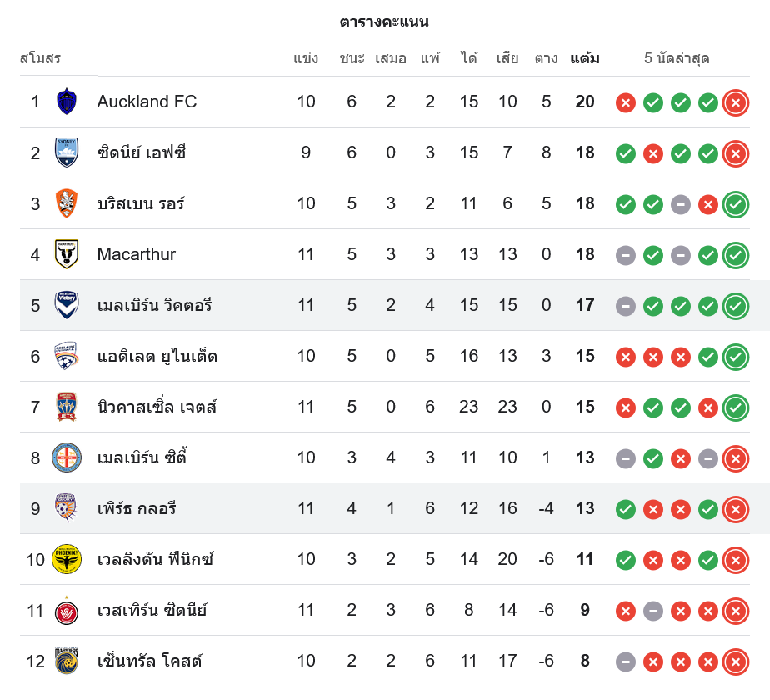Click Macarthur's first draw result icon
The image size is (770, 700).
pos(626,255)
